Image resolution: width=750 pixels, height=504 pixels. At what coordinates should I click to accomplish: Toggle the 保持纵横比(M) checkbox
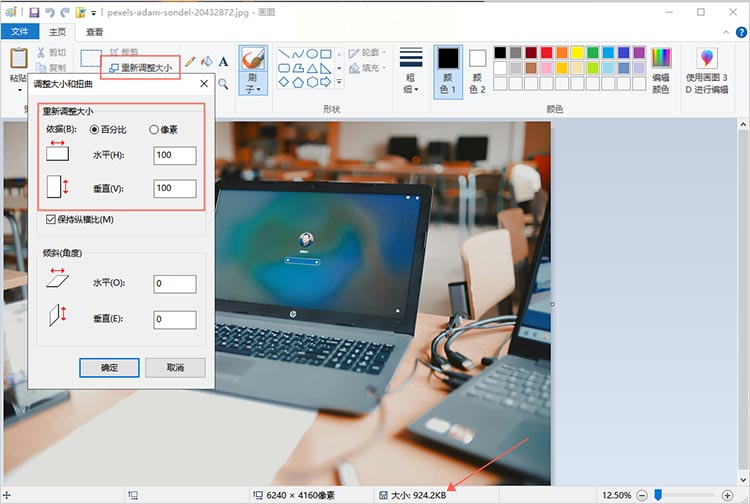(x=51, y=219)
